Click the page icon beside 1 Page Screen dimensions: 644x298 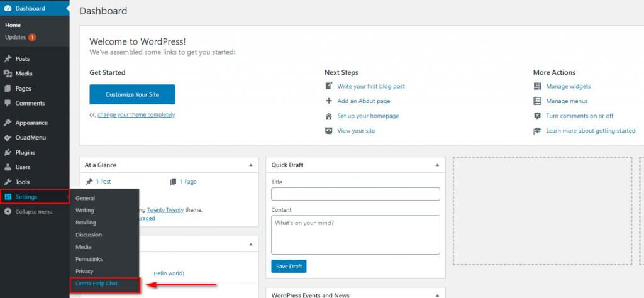pyautogui.click(x=174, y=182)
